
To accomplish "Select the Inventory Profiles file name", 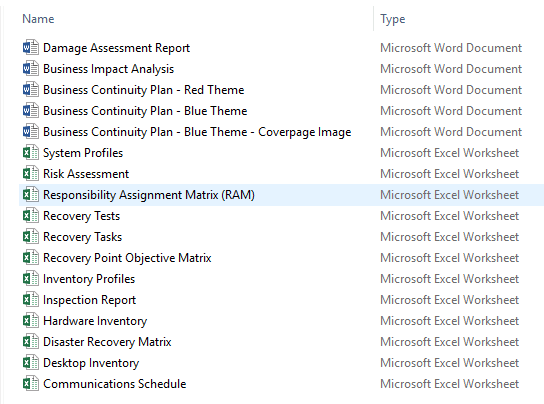I will coord(89,279).
